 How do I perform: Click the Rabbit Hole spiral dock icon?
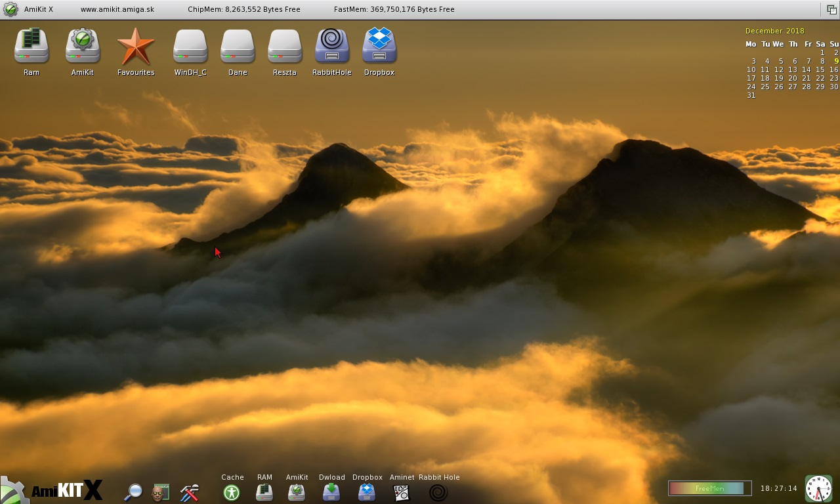438,492
